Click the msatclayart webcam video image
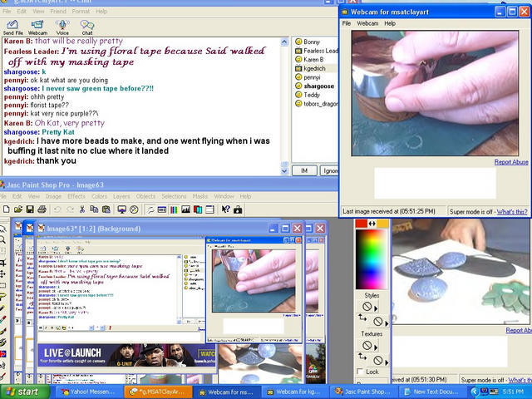The image size is (532, 399). pos(435,93)
